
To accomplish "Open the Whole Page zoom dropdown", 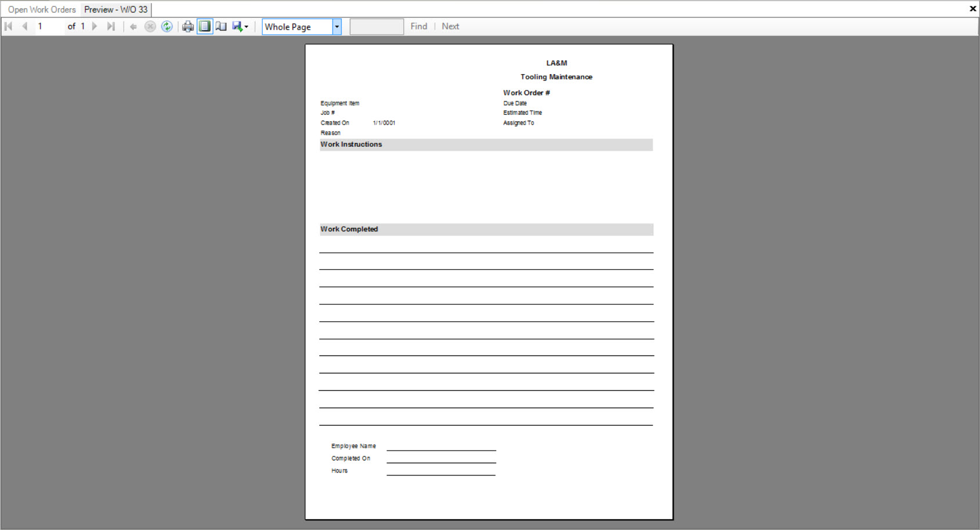I will (x=337, y=27).
